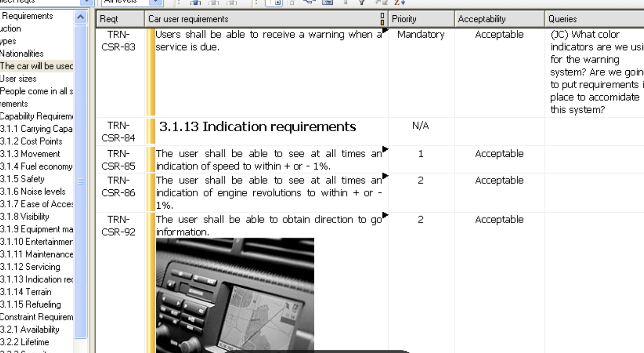The image size is (644, 353).
Task: Select '3.1.2 Cost Points' tree item
Action: 31,141
